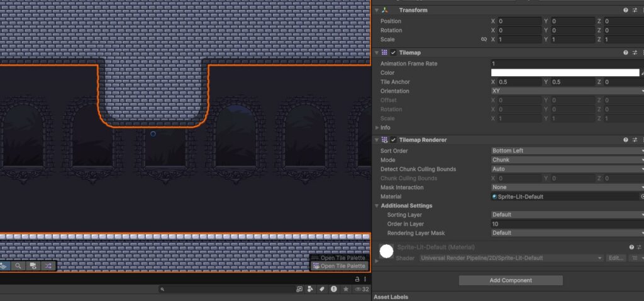Click the Rotation X field in Transform
The width and height of the screenshot is (644, 301).
click(x=519, y=30)
